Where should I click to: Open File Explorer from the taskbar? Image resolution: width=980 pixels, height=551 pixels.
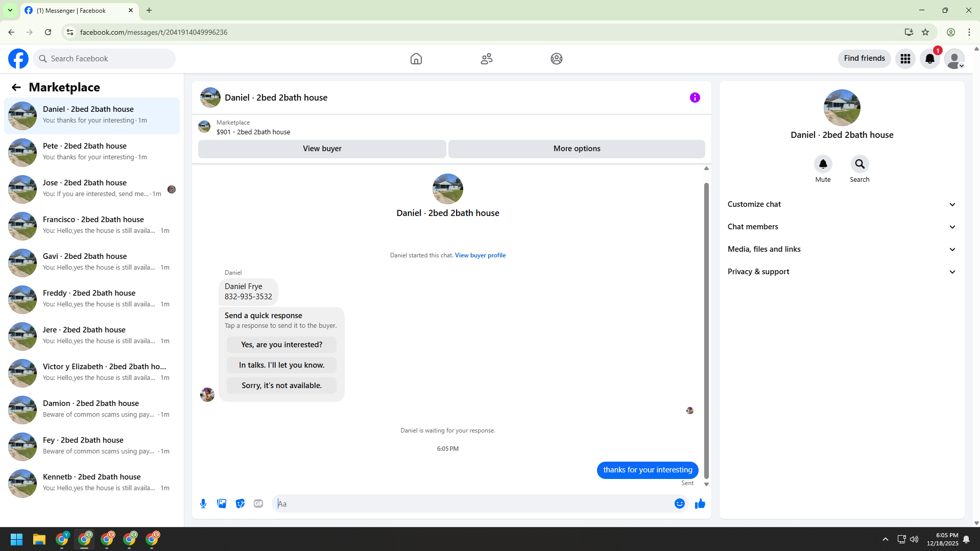click(39, 539)
